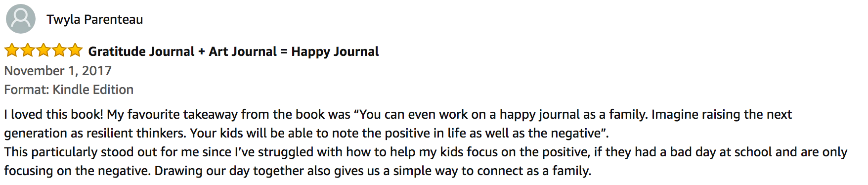
Task: Click the third gold rating star
Action: (43, 50)
